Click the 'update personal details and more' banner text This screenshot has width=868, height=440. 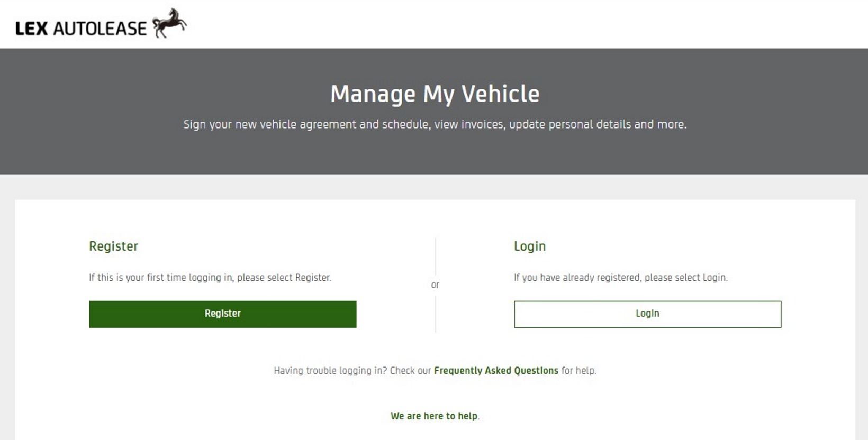(598, 124)
